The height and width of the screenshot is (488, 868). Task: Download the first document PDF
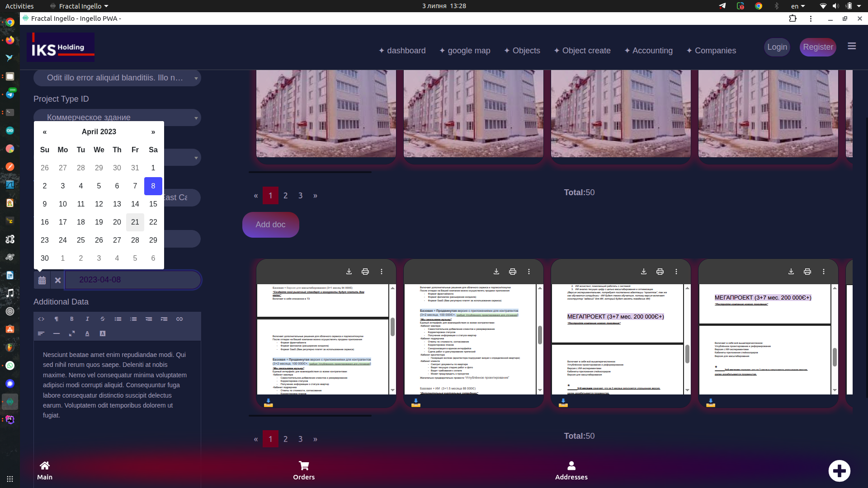[x=349, y=272]
